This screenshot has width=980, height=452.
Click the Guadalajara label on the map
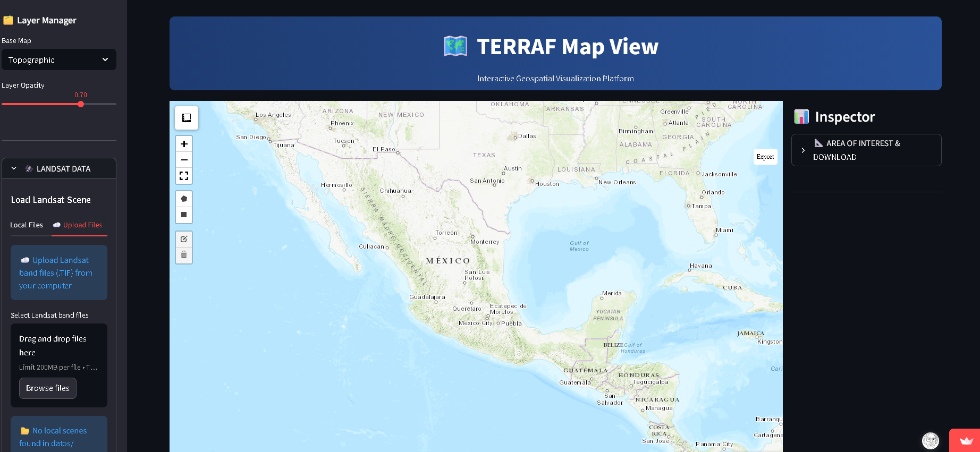[x=427, y=297]
